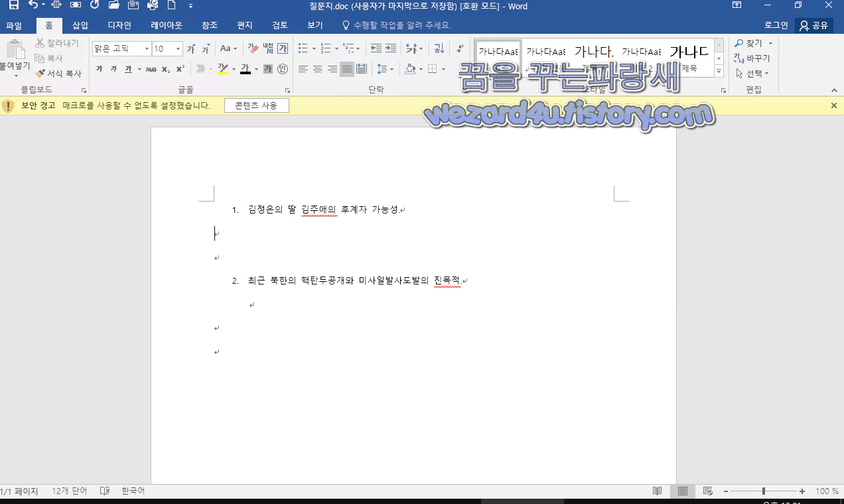Click the Subscript icon
Viewport: 844px width, 504px height.
pos(167,68)
